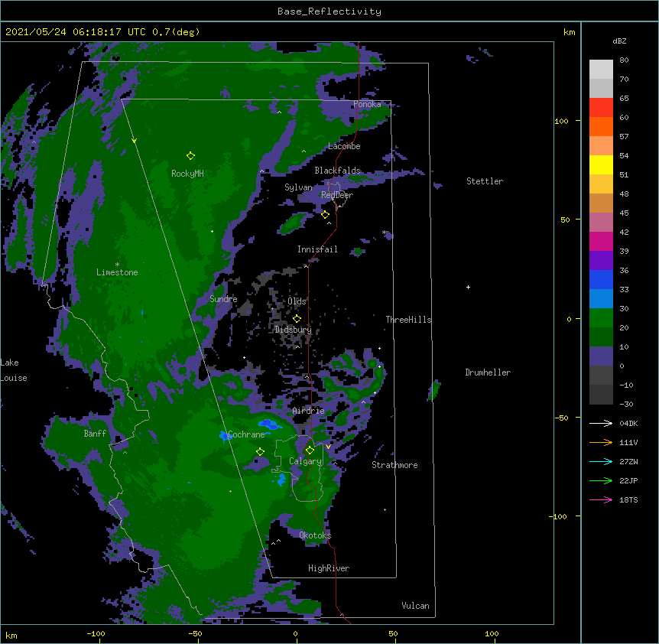This screenshot has height=644, width=659.
Task: Pick orange swatch between 57 and 60 dBZ
Action: (x=601, y=126)
